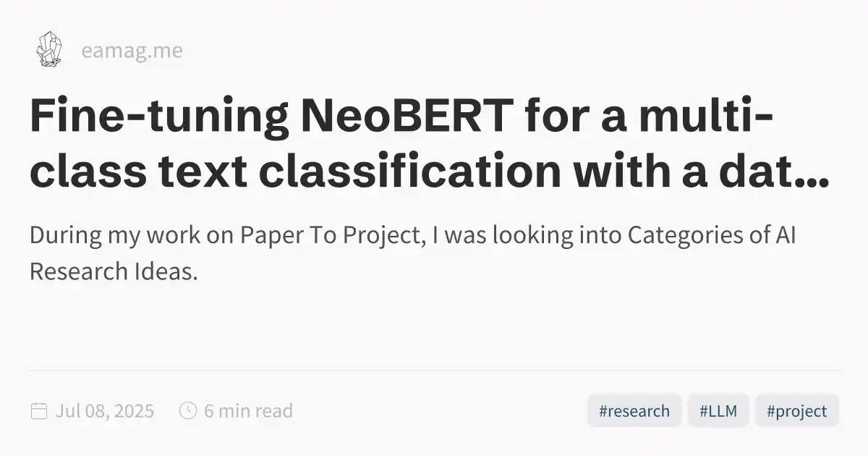Click the Paper To Project phrase
Screen dimensions: 868x456
(330, 237)
